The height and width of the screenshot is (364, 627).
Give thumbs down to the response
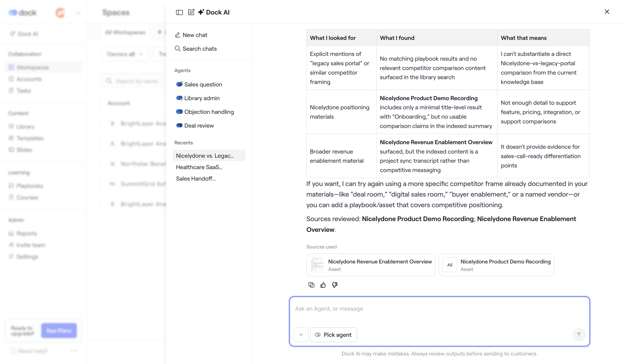(335, 285)
